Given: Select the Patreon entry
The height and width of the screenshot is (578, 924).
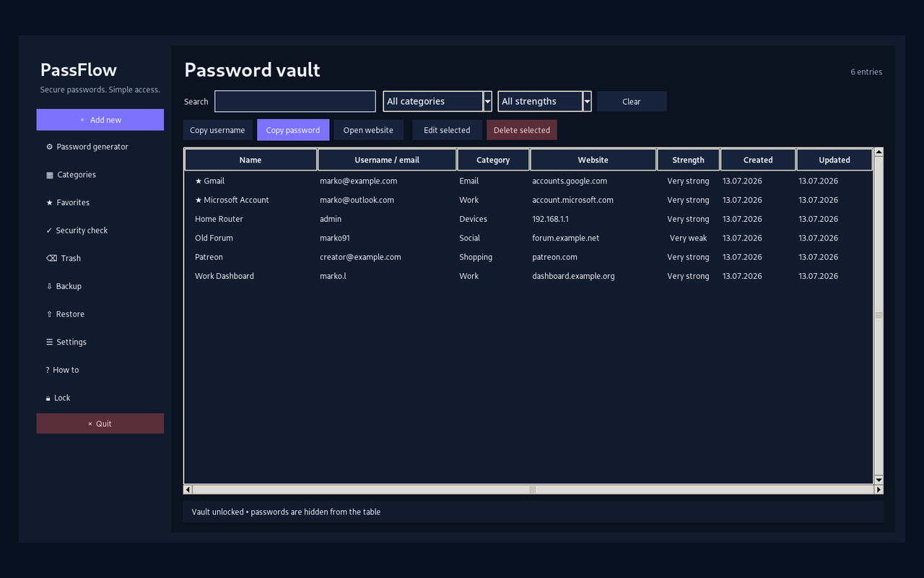Looking at the screenshot, I should (528, 257).
